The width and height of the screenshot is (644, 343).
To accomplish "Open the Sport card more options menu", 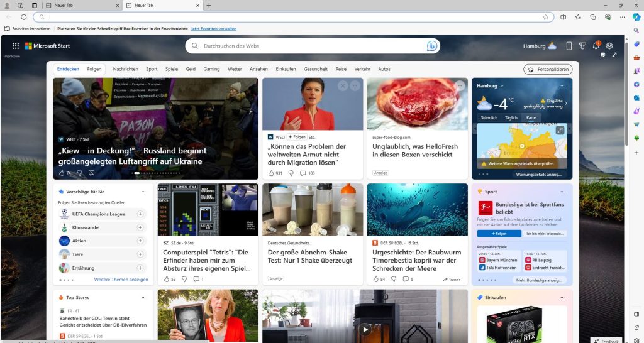I will pyautogui.click(x=562, y=192).
